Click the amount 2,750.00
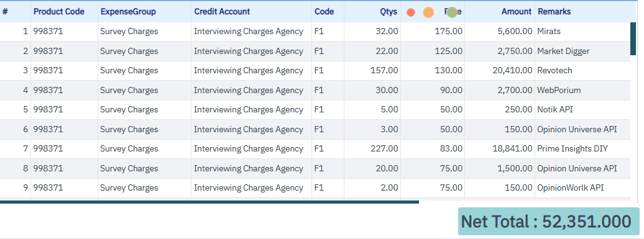Image resolution: width=644 pixels, height=239 pixels. (515, 52)
